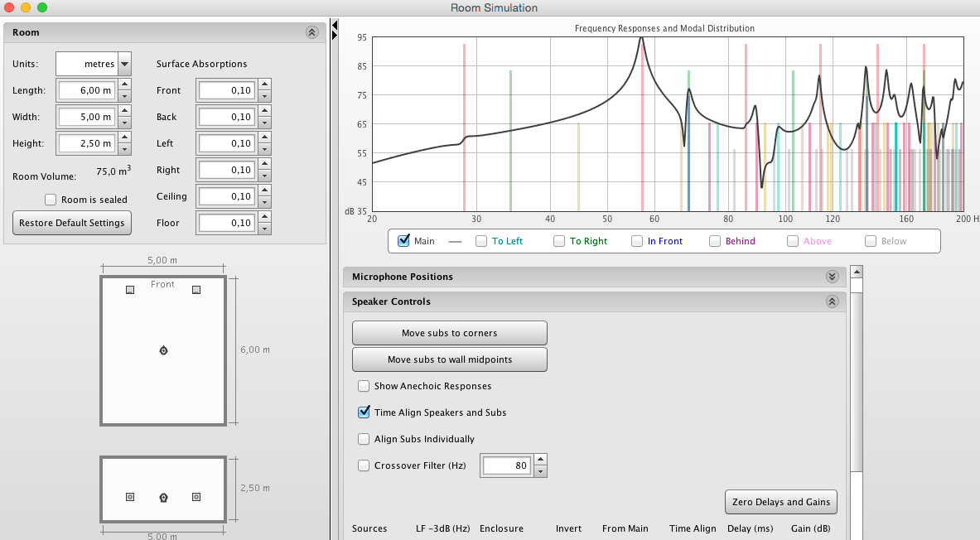Expand the Microphone Positions section

[x=832, y=277]
